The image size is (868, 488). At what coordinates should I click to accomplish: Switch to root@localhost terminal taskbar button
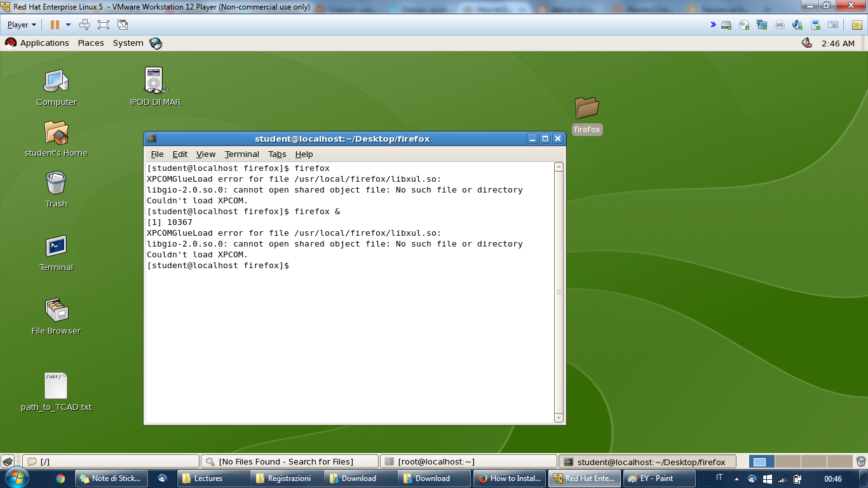(468, 462)
